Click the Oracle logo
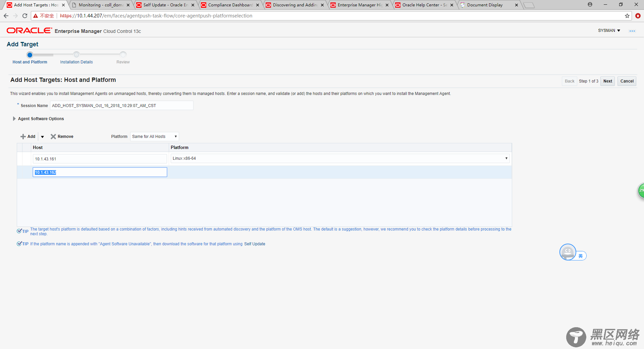644x349 pixels. click(x=29, y=31)
